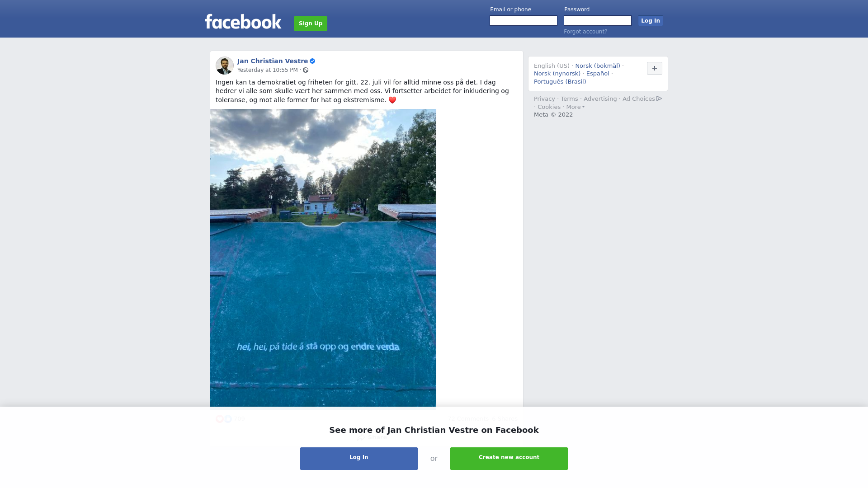Click the public globe privacy icon
Screen dimensions: 868x488
tap(306, 70)
